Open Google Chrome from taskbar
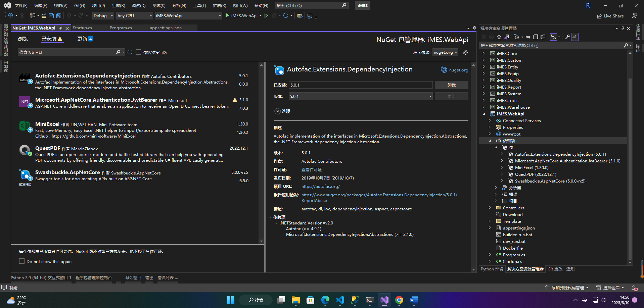Viewport: 644px width, 308px height. click(x=399, y=300)
